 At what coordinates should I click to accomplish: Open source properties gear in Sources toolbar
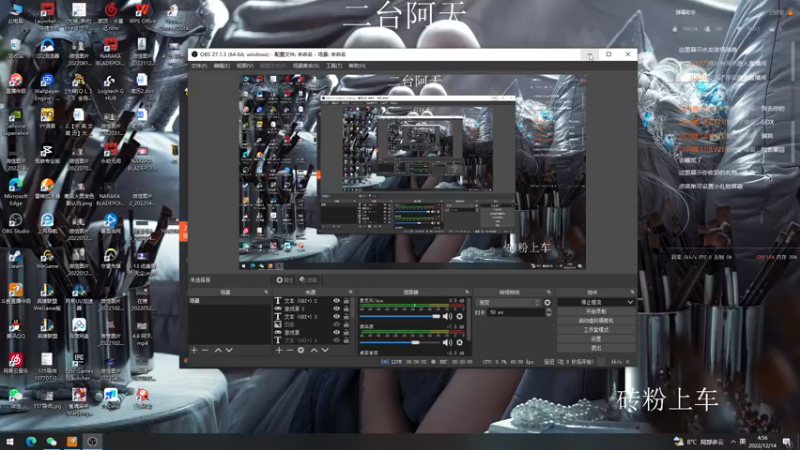pos(301,351)
